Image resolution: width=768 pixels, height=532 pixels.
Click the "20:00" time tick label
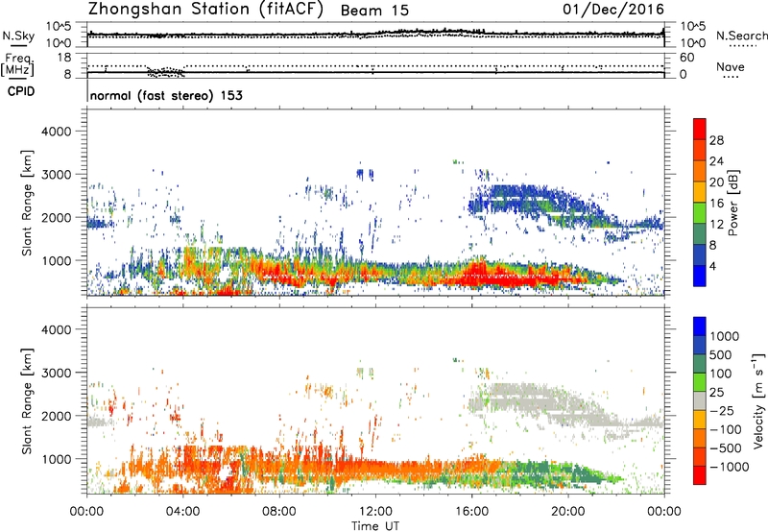point(567,512)
